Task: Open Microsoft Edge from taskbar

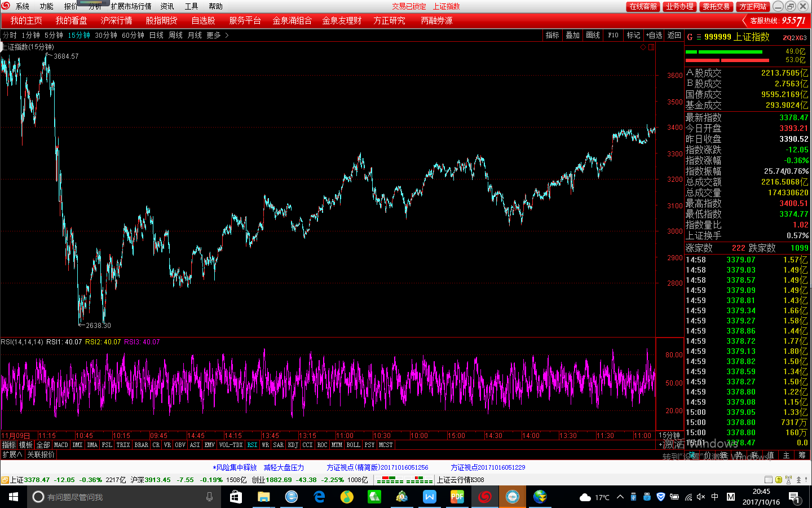Action: 319,497
